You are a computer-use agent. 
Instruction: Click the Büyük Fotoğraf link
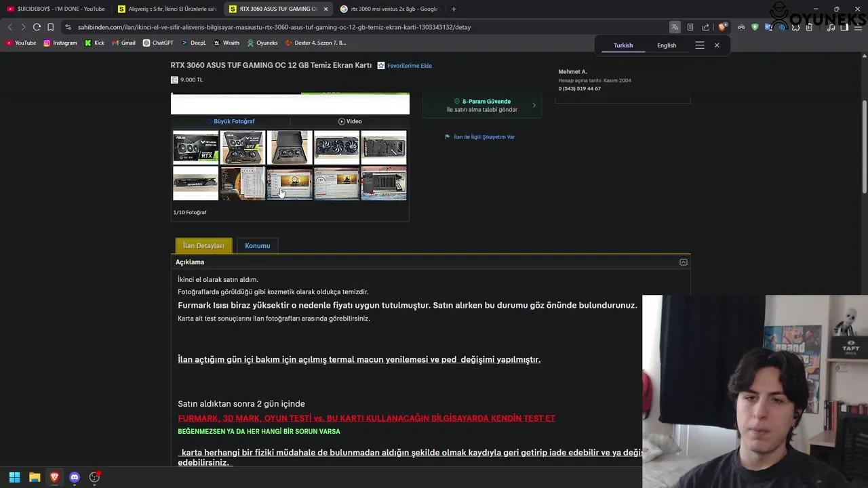(x=234, y=121)
